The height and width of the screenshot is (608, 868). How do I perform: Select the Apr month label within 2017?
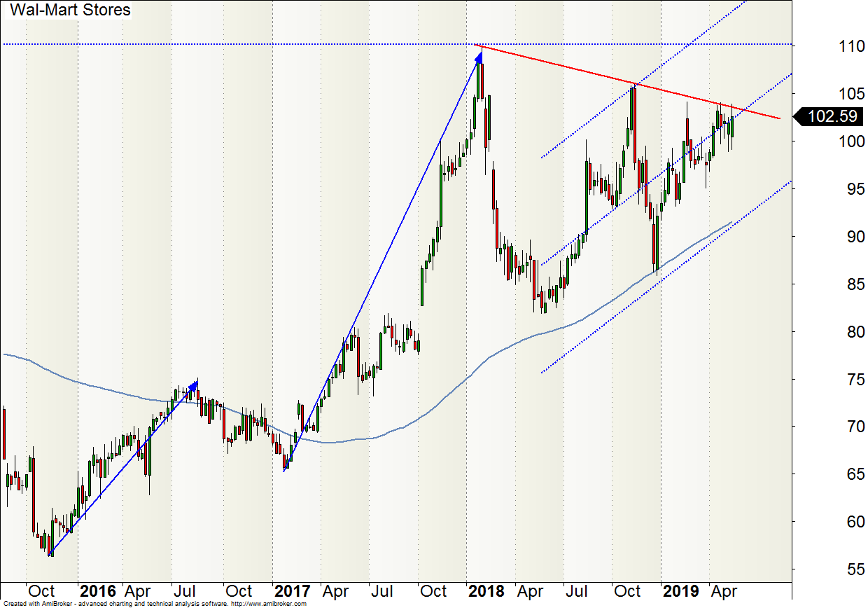335,591
